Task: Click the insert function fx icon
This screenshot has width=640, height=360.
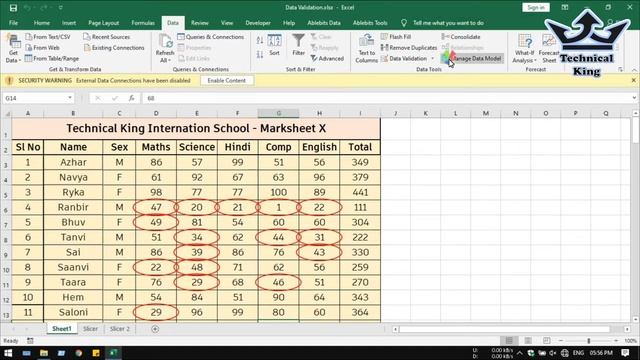Action: click(131, 98)
